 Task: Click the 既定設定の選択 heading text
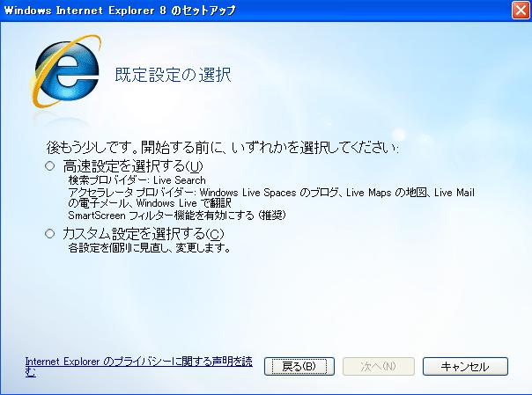click(173, 75)
